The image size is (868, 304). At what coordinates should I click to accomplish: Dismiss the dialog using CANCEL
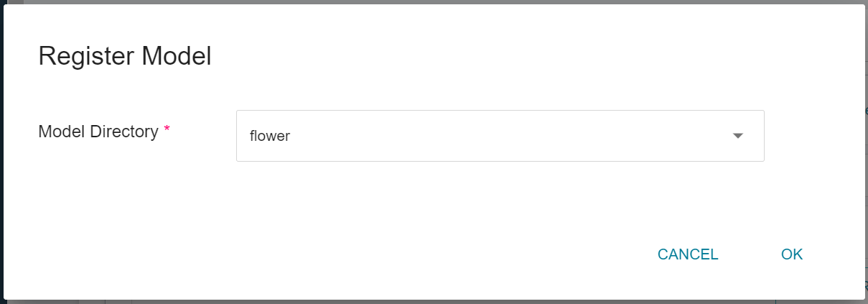(688, 254)
